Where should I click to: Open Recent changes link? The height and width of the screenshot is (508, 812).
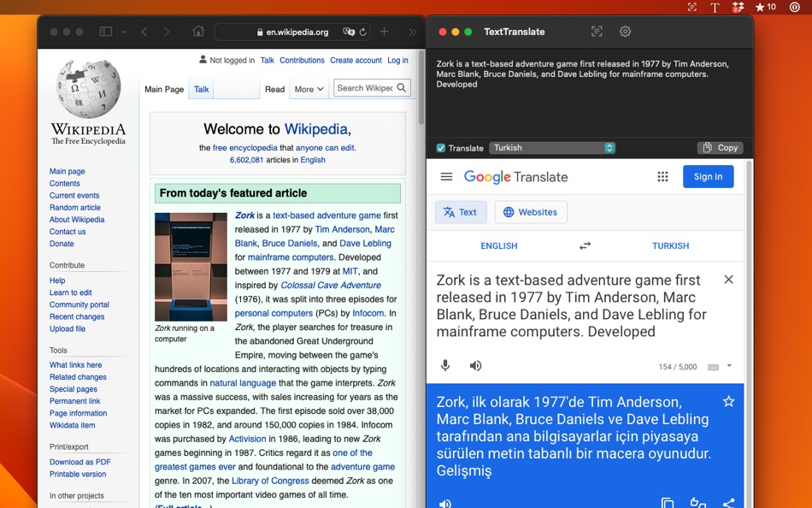[77, 316]
